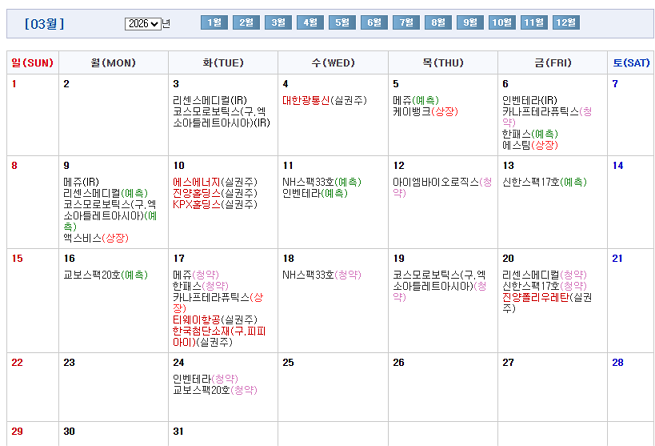Open 코스모로보틱스(예측) entry on March 9
Screen dimensions: 655x446
110,216
